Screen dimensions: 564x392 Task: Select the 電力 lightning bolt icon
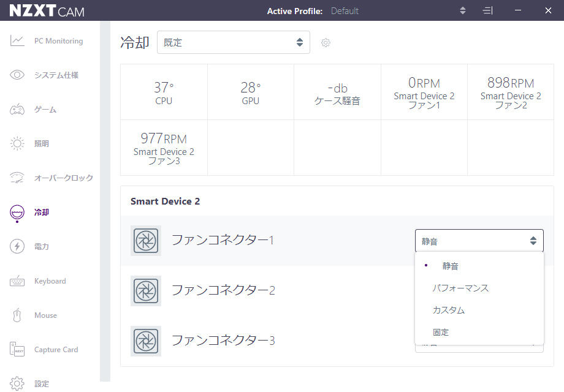[17, 247]
